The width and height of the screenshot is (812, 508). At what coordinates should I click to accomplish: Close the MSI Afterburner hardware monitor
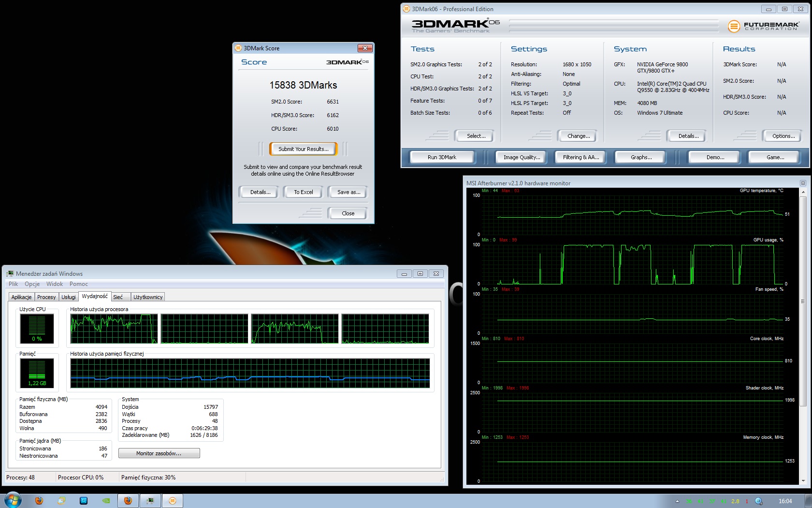tap(803, 183)
